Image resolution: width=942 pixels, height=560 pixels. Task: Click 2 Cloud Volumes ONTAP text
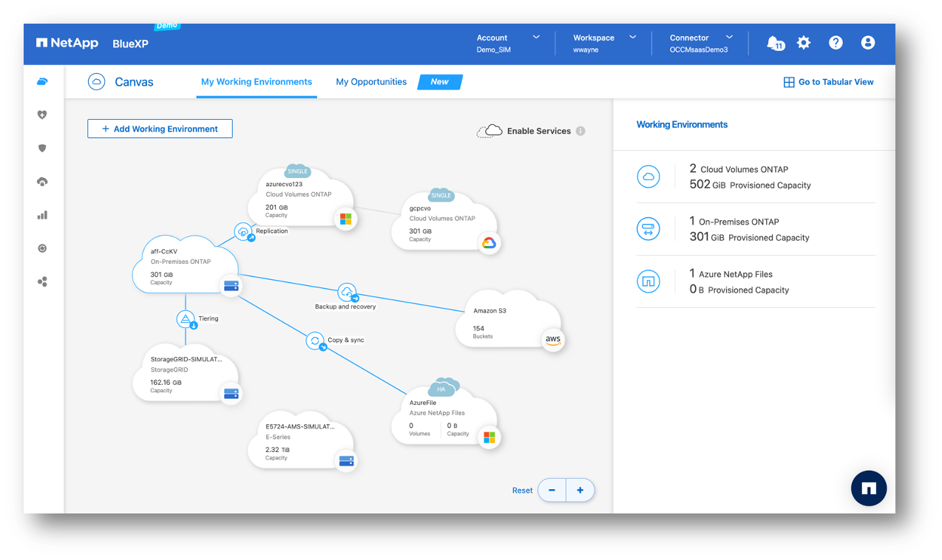(x=739, y=168)
